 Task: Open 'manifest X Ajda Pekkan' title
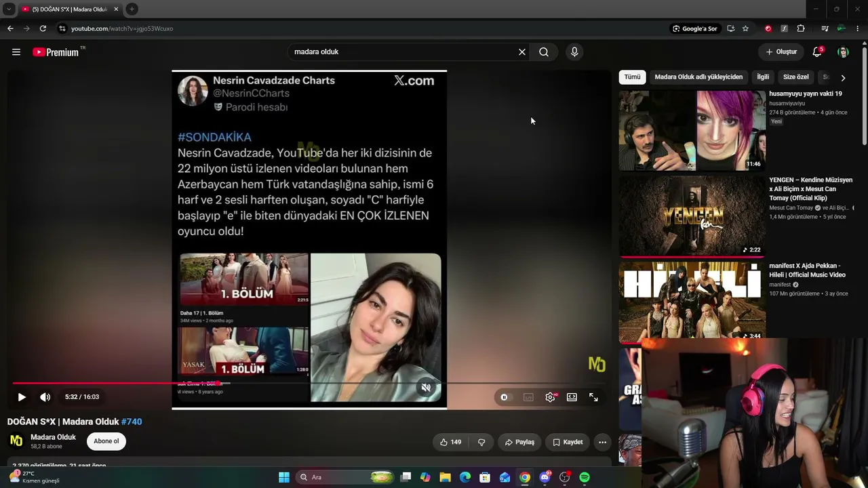tap(807, 270)
